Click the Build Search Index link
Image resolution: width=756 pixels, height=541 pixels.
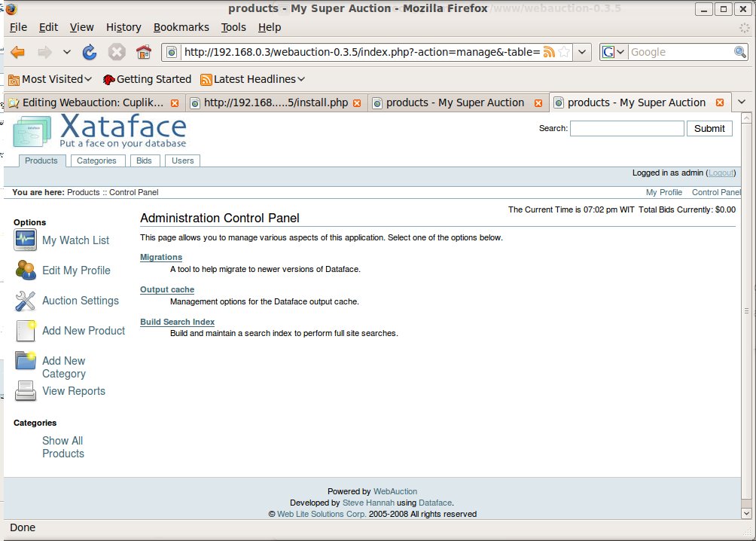[x=177, y=322]
